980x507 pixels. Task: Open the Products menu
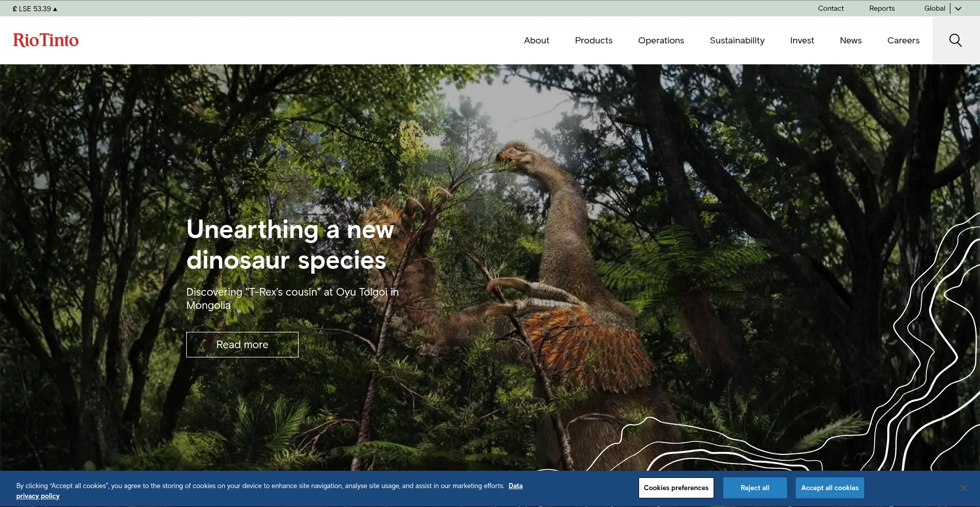point(593,40)
